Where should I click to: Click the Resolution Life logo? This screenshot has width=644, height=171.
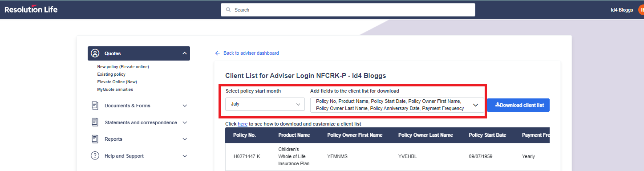tap(31, 9)
